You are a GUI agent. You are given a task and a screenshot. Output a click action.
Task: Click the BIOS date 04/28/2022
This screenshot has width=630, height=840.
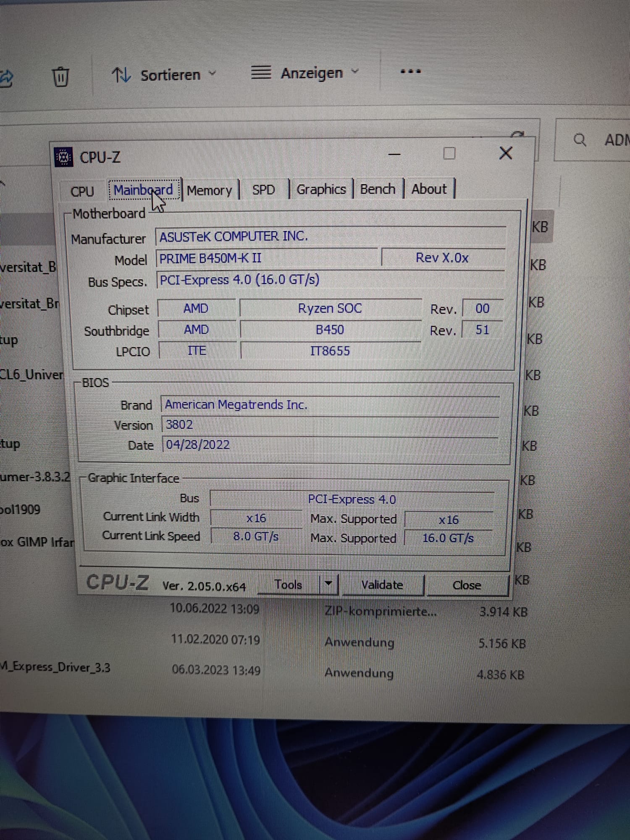(x=330, y=444)
